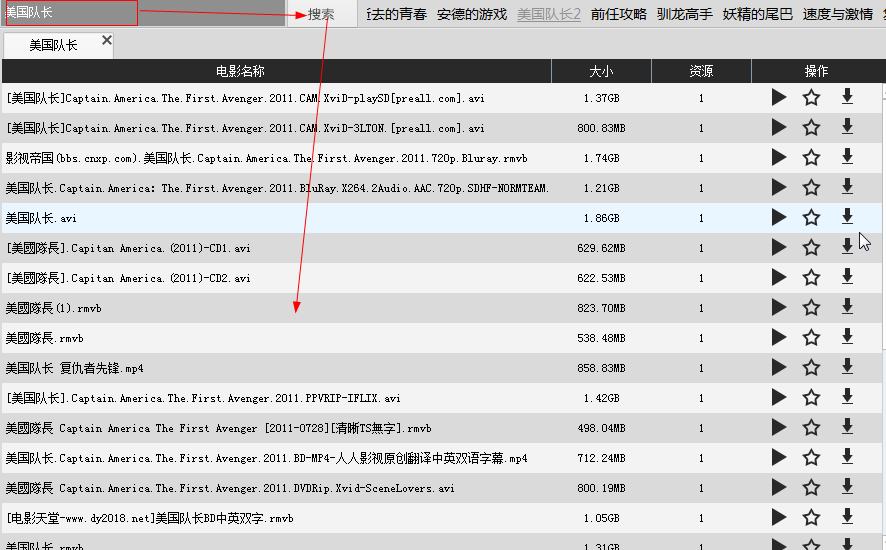Download the Capitan America CD2 avi
Image resolution: width=886 pixels, height=550 pixels.
click(x=847, y=276)
